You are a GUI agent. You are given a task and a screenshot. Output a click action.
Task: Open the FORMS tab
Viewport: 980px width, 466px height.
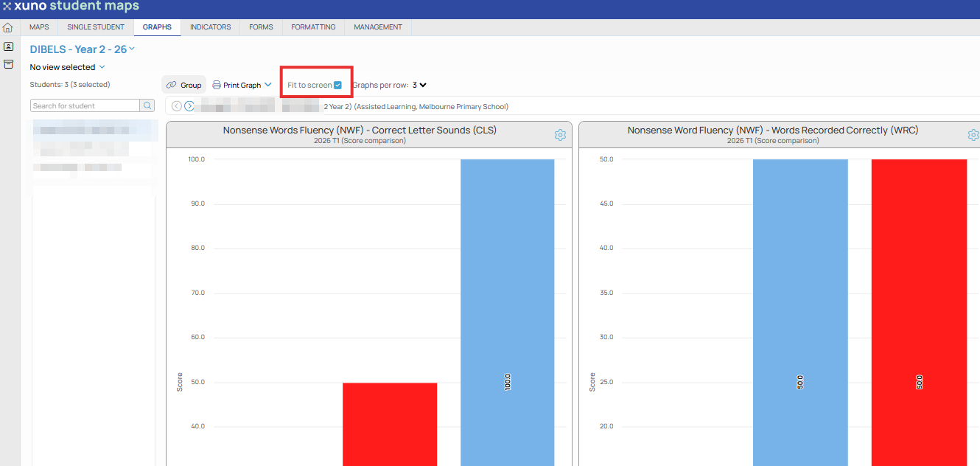[x=261, y=27]
